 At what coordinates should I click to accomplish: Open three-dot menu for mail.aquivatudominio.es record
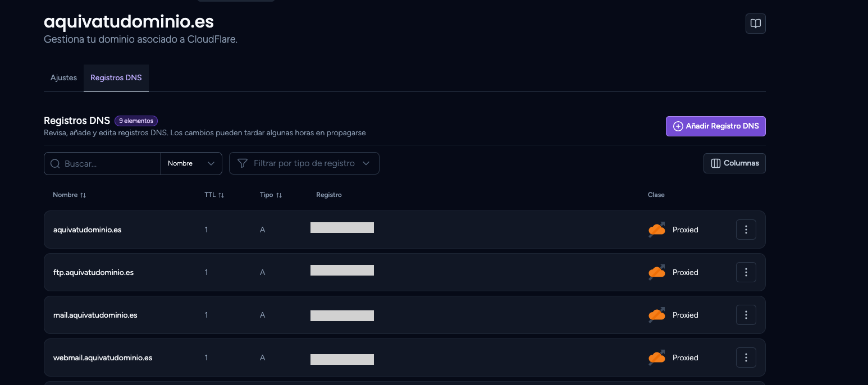[746, 315]
